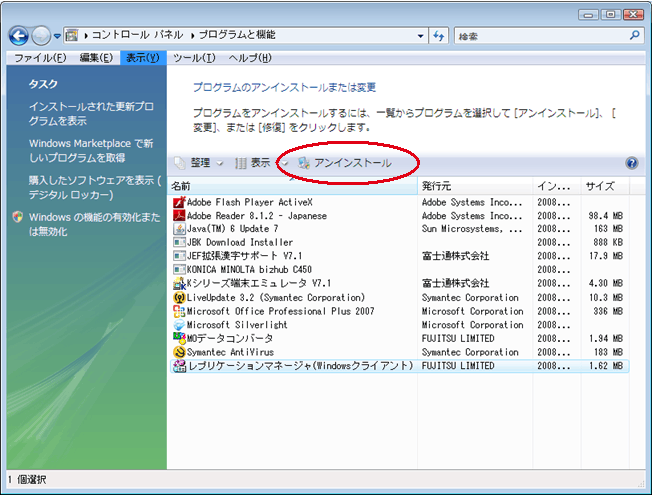Click the 整理 toolbar button
The image size is (652, 495).
click(x=194, y=163)
